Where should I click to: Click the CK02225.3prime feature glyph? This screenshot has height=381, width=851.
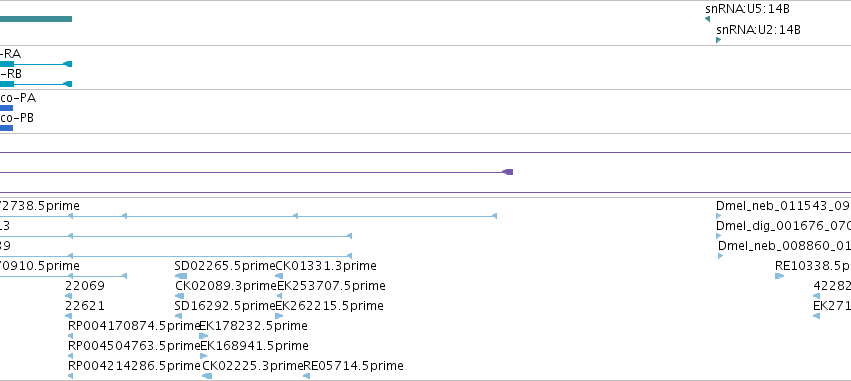pos(207,376)
